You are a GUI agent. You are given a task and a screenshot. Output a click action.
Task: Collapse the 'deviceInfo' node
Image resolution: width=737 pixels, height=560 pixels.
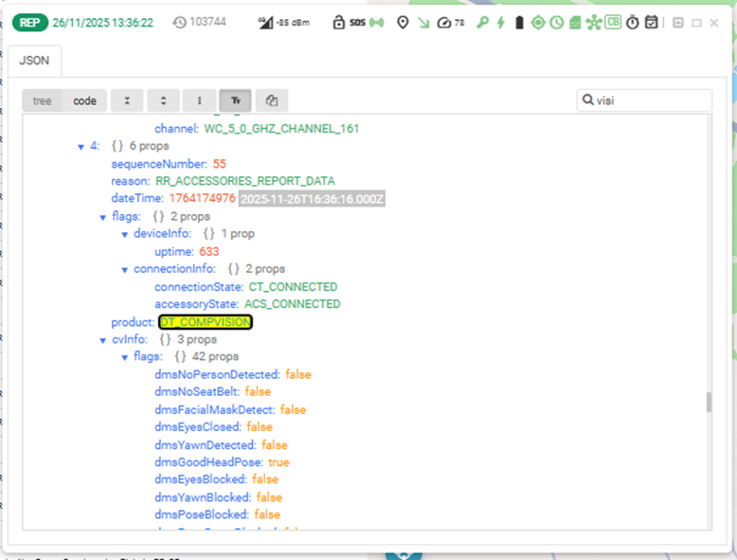coord(125,234)
